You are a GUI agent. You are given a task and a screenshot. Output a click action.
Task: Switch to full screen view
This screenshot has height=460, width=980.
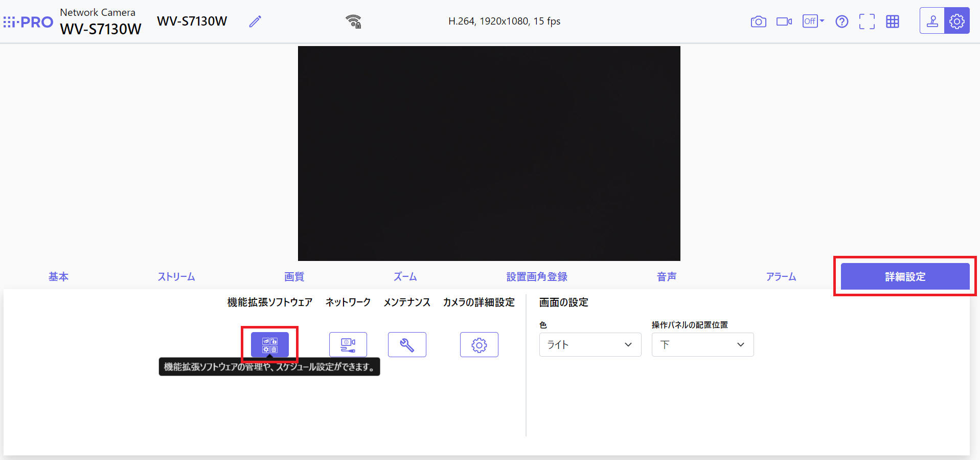867,21
